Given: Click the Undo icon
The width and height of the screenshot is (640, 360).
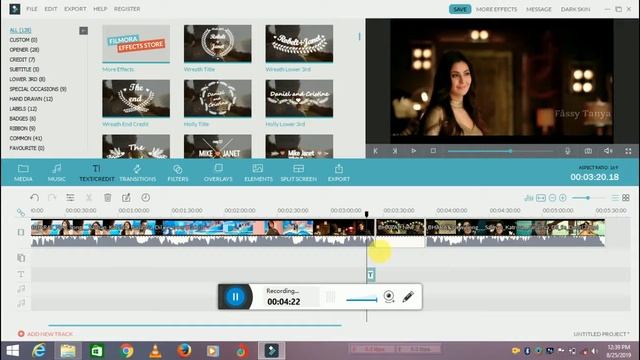Looking at the screenshot, I should [x=34, y=198].
